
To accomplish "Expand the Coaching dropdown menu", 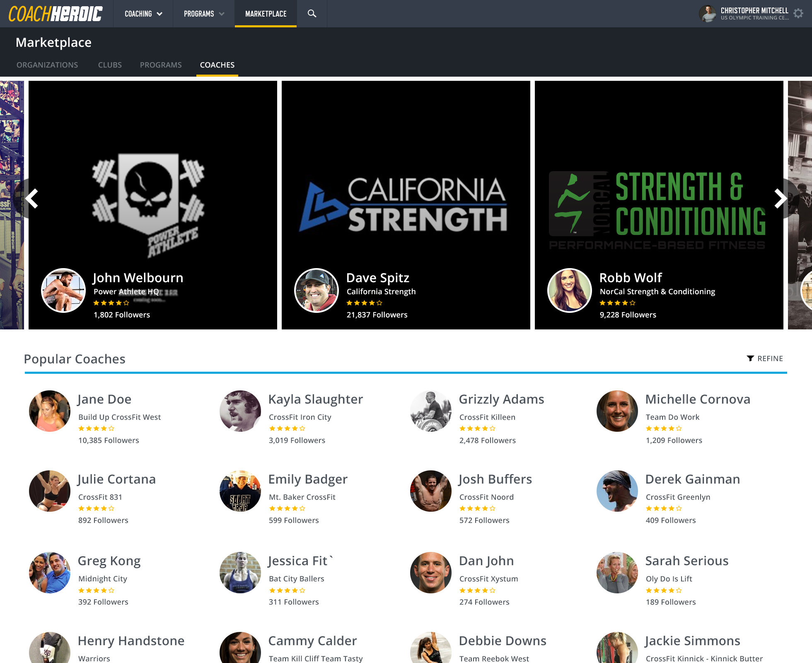I will click(143, 14).
